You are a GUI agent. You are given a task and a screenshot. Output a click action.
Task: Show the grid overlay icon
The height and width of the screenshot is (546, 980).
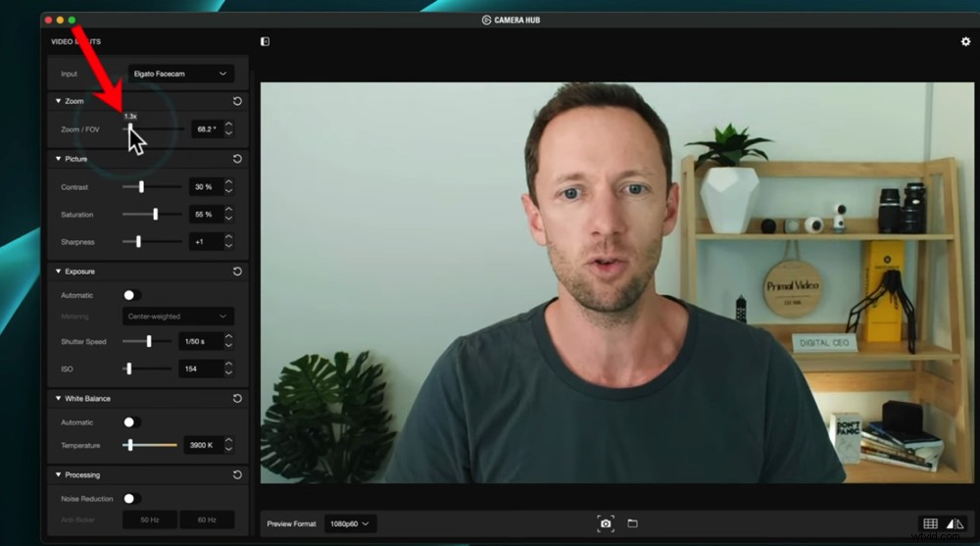click(931, 523)
